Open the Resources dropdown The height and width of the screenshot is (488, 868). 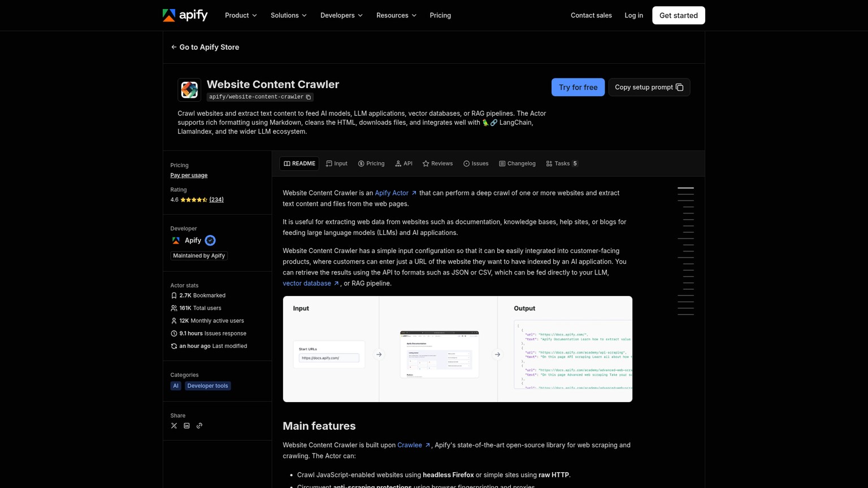click(396, 15)
